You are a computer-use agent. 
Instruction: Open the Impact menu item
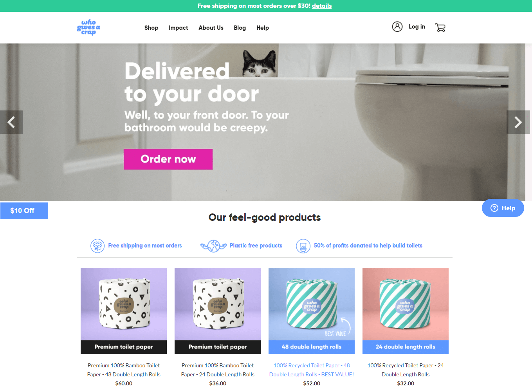click(178, 28)
